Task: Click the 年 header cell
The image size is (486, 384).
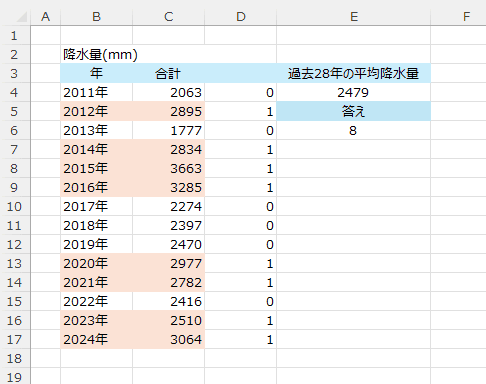Action: [x=96, y=73]
